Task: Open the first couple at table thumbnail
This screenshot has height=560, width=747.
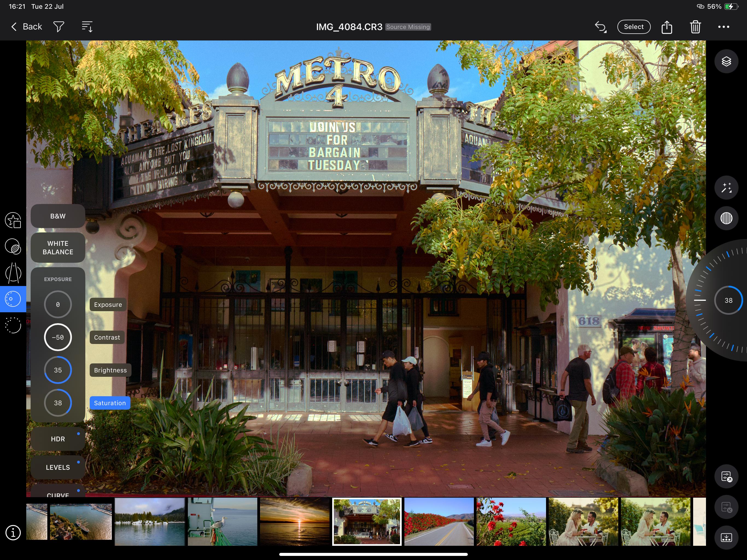Action: [x=583, y=521]
